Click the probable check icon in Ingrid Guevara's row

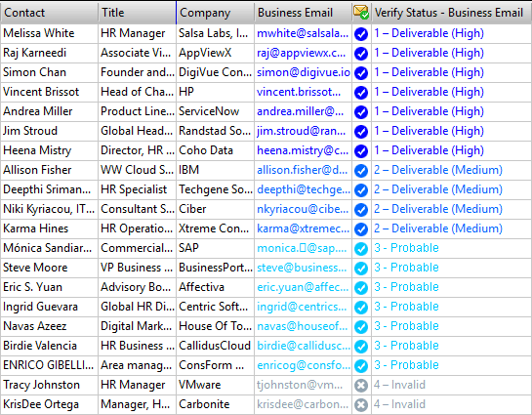click(361, 308)
